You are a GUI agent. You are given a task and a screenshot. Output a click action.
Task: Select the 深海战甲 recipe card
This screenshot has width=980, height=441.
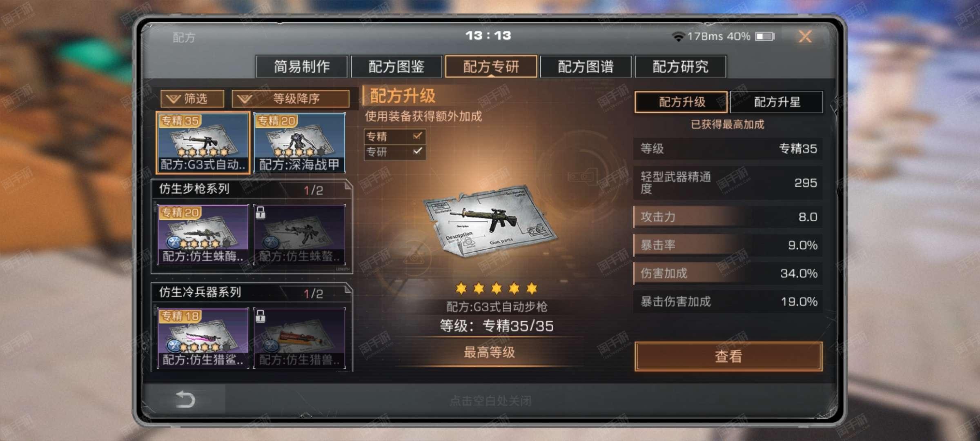coord(299,143)
